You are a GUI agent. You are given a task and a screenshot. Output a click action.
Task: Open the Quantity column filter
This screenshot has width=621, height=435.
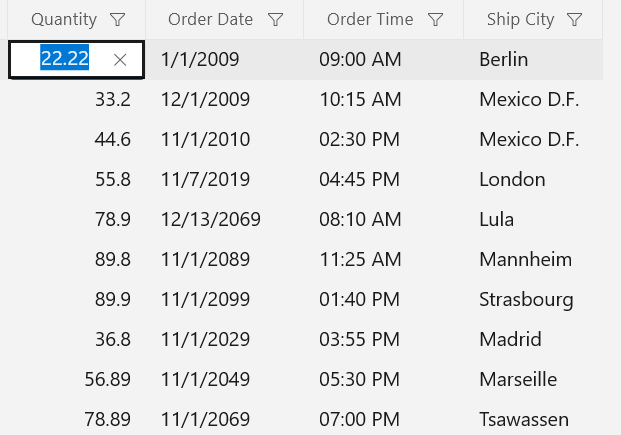[118, 20]
